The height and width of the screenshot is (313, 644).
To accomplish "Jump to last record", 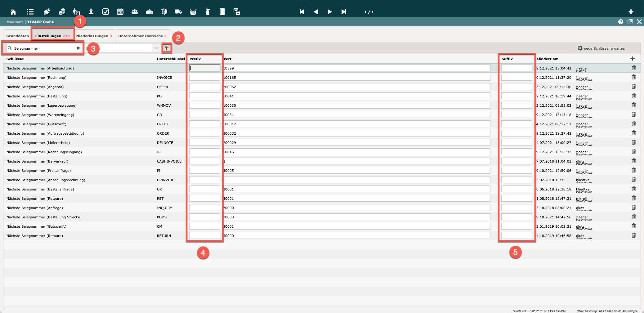I will pos(343,12).
